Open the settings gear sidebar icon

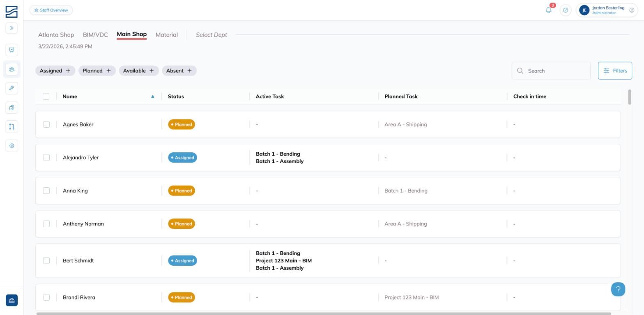tap(11, 146)
